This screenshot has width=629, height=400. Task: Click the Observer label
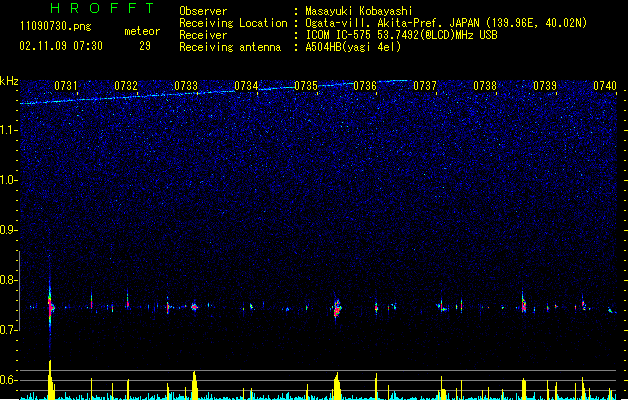coord(203,11)
